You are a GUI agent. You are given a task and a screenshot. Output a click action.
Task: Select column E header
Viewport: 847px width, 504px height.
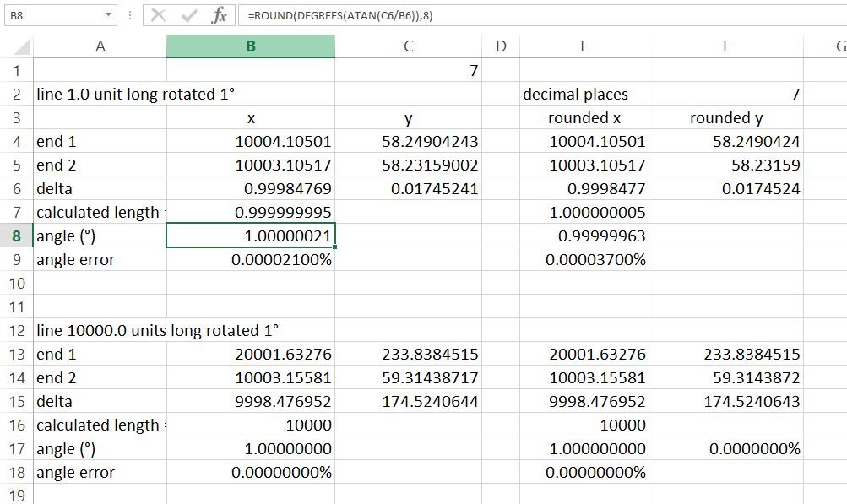pos(584,46)
